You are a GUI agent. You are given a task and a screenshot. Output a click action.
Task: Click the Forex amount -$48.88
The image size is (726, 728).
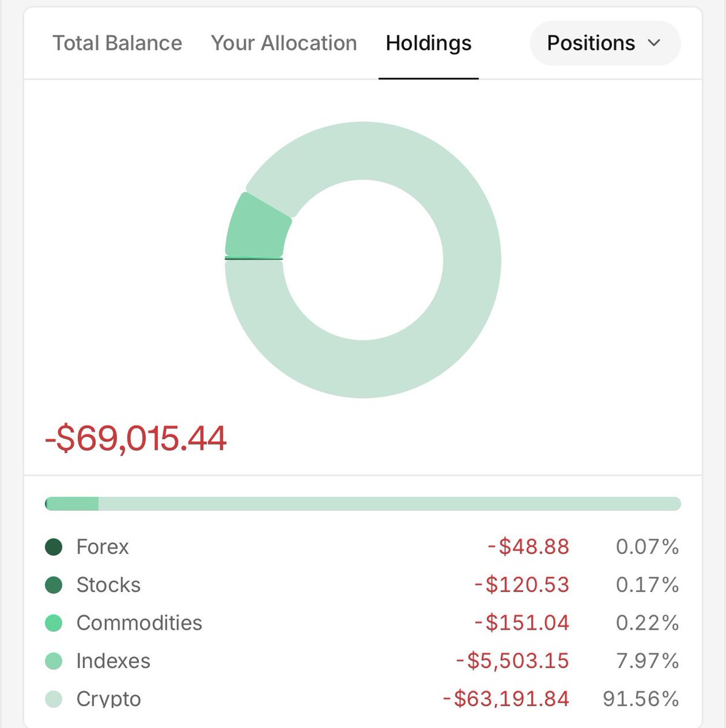tap(528, 547)
